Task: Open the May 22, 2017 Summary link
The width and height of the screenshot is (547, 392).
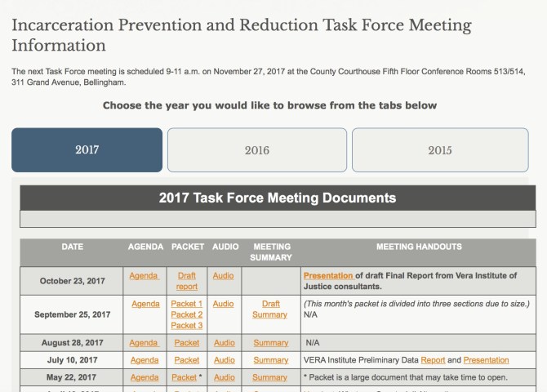Action: [270, 377]
